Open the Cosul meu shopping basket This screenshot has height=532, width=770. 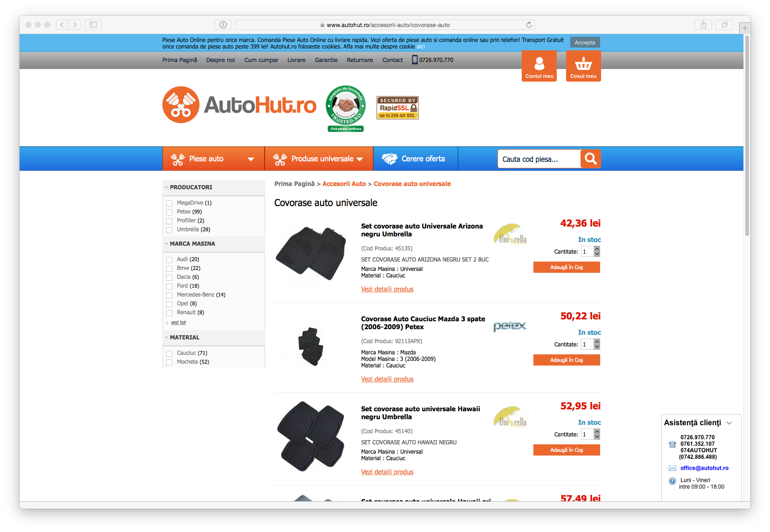click(x=583, y=66)
